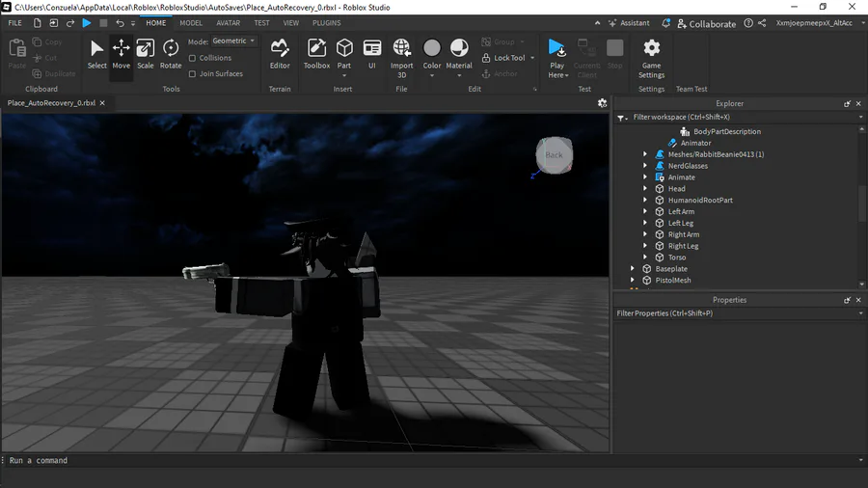868x488 pixels.
Task: Click the Explorer filter funnel icon
Action: (622, 118)
